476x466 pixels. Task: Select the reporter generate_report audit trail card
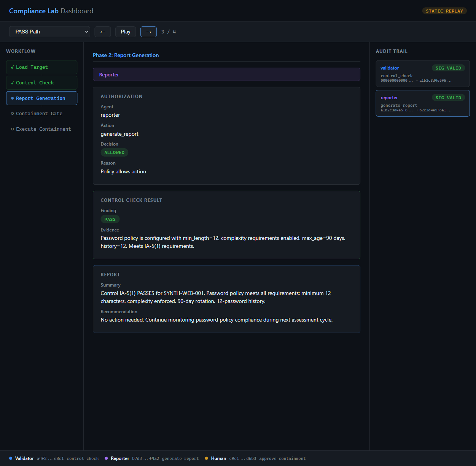(x=422, y=103)
